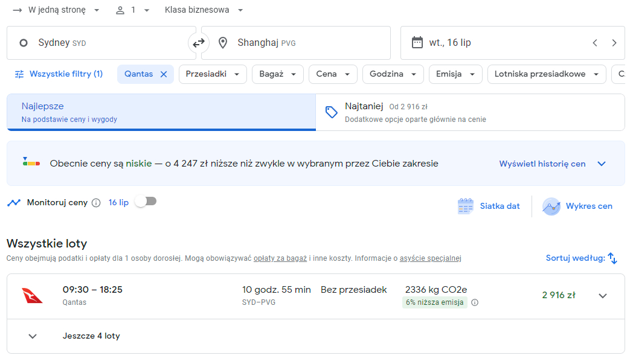Image resolution: width=633 pixels, height=364 pixels.
Task: Open the W jedną stronę trip type dropdown
Action: click(x=56, y=10)
